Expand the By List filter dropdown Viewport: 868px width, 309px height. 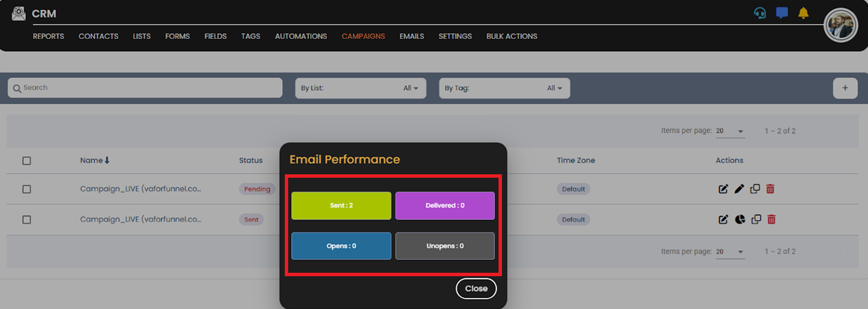(x=361, y=88)
